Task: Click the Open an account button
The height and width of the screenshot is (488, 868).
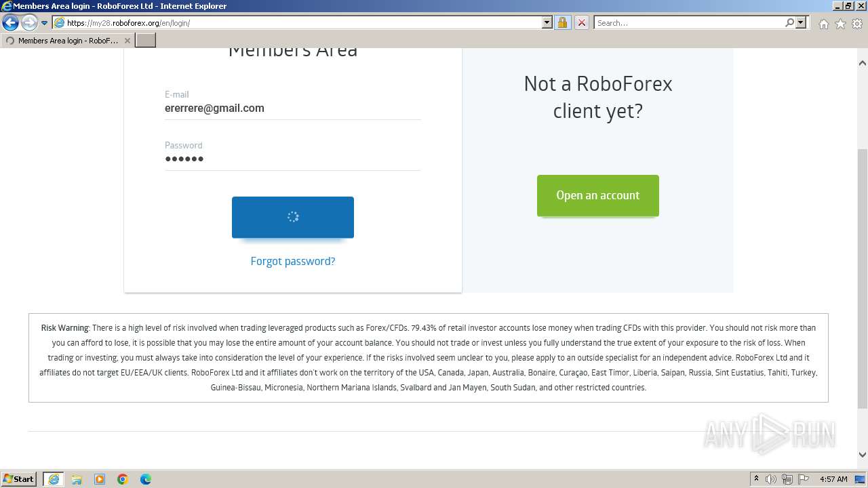Action: point(598,195)
